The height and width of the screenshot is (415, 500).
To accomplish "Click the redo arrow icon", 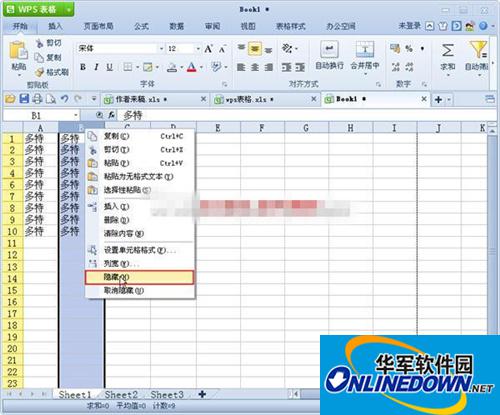I will coord(78,99).
